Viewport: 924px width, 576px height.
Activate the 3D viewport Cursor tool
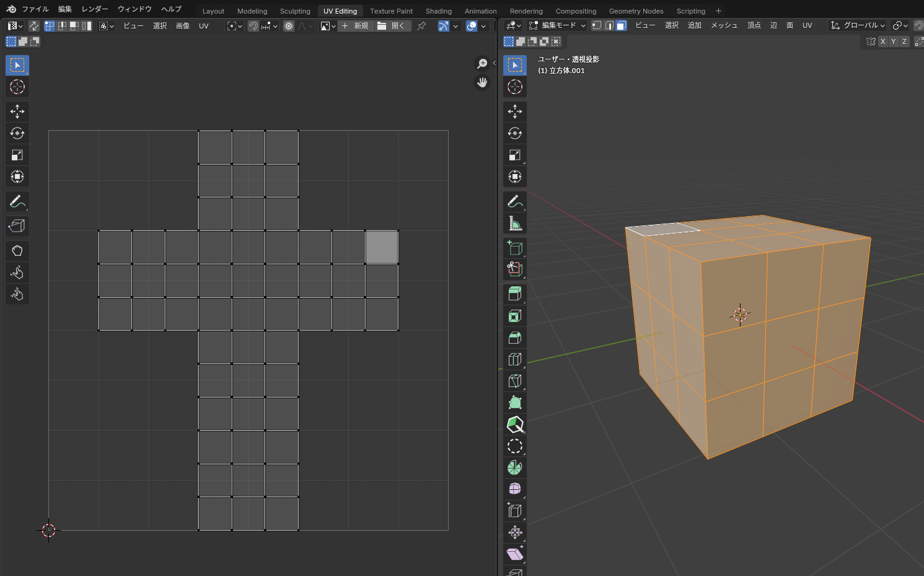click(515, 87)
